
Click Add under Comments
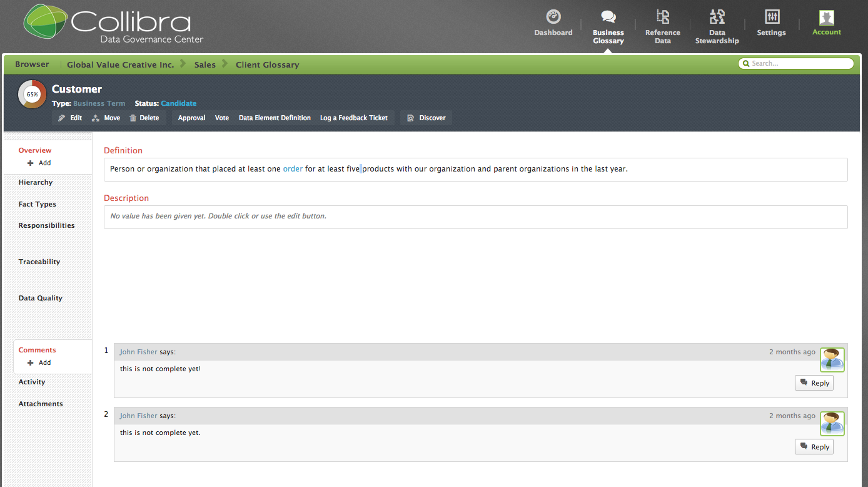pos(39,362)
